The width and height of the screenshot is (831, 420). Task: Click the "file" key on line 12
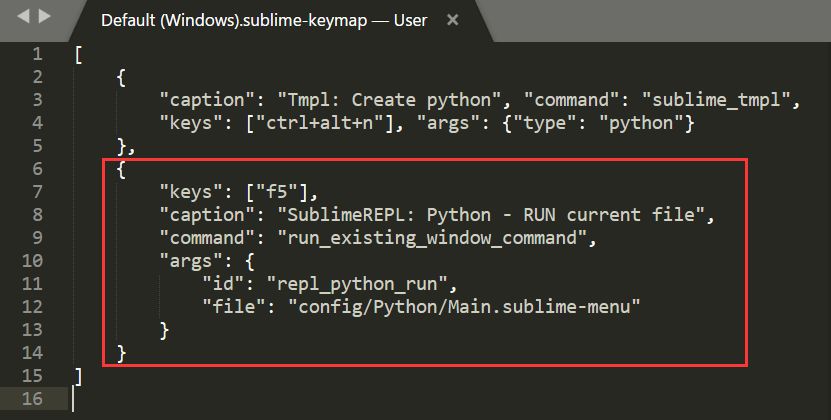[234, 307]
